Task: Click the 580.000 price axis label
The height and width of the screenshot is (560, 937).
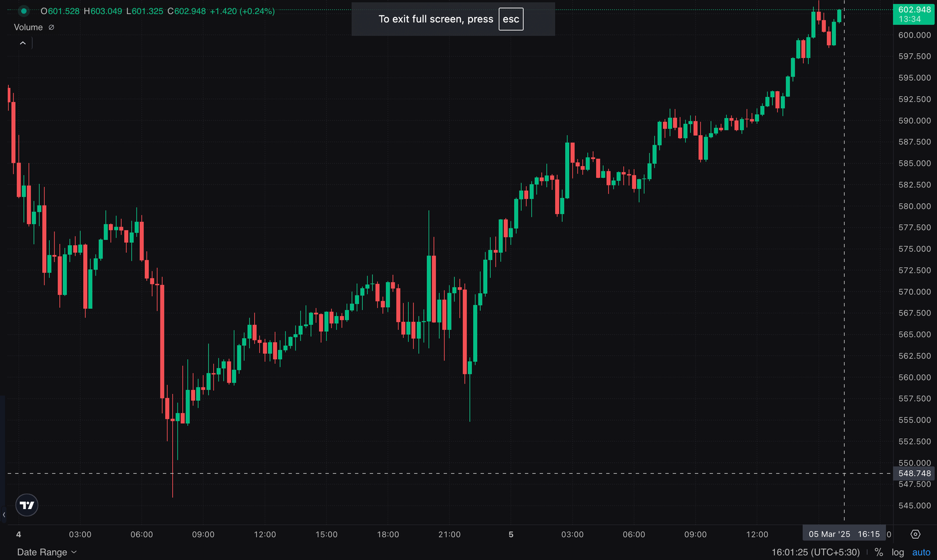Action: [914, 206]
